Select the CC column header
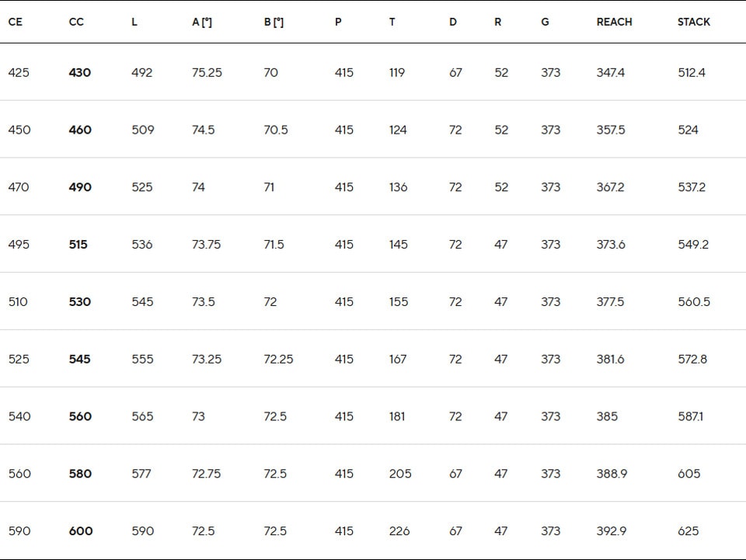746x560 pixels. tap(76, 22)
